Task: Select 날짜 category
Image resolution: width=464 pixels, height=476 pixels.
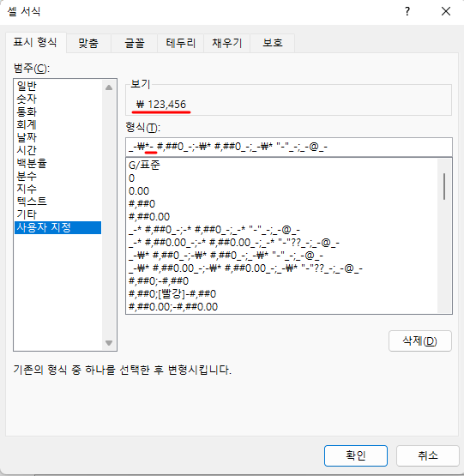Action: [x=57, y=137]
